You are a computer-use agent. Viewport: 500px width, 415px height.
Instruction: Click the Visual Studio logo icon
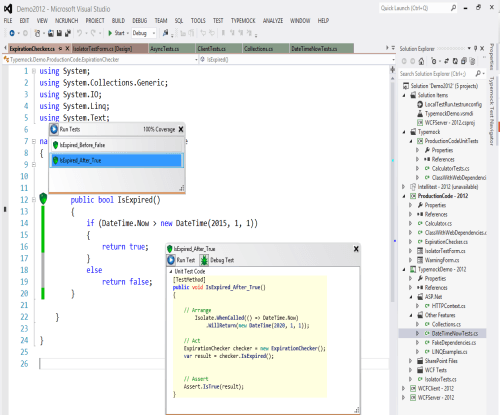tap(8, 8)
